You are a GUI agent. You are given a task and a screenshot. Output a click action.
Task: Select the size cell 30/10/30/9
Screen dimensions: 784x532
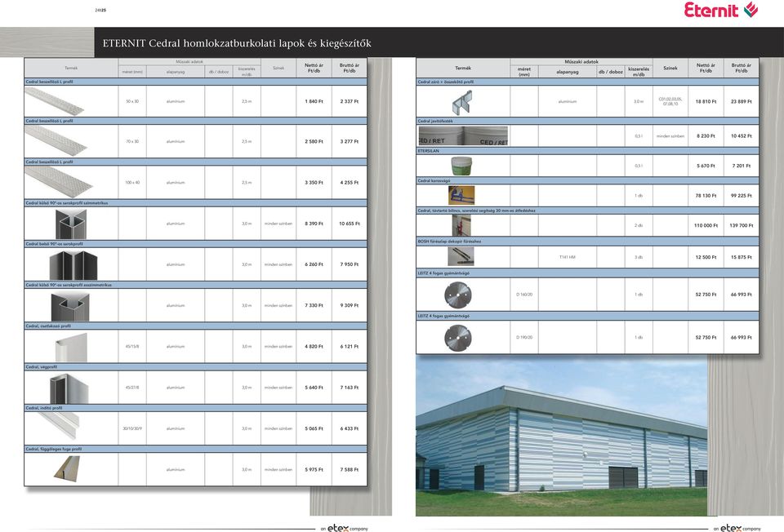point(132,428)
